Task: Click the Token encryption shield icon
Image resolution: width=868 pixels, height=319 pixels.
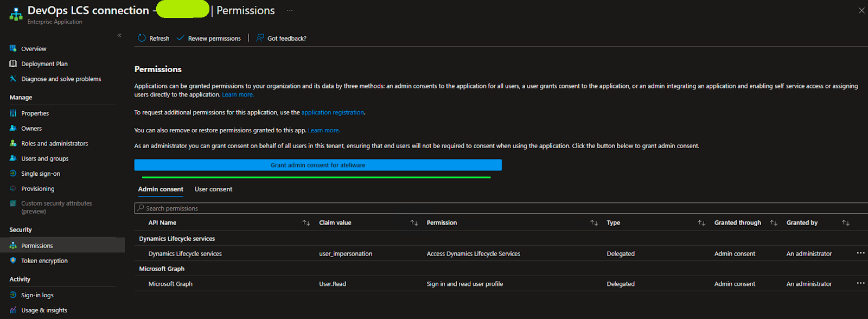Action: [x=13, y=260]
